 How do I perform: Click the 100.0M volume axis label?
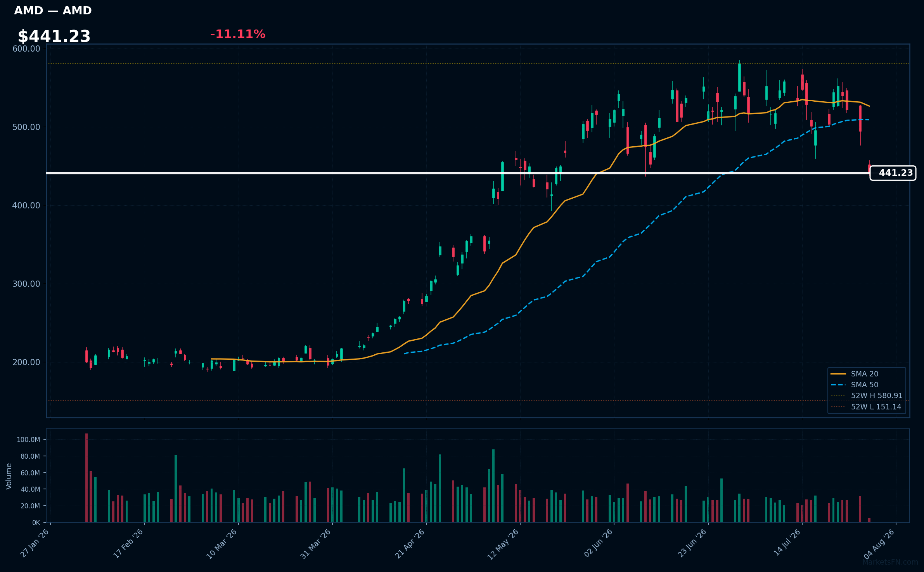(28, 440)
